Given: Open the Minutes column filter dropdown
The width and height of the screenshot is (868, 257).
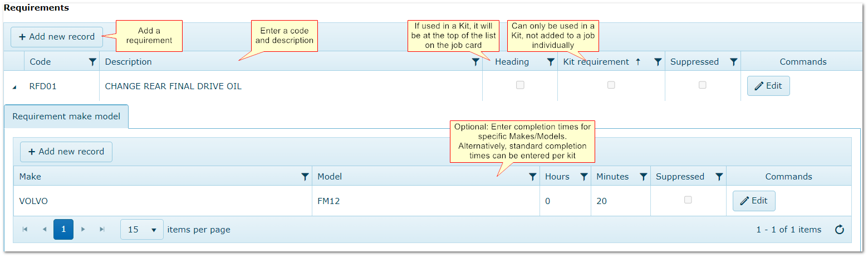Looking at the screenshot, I should (x=644, y=177).
